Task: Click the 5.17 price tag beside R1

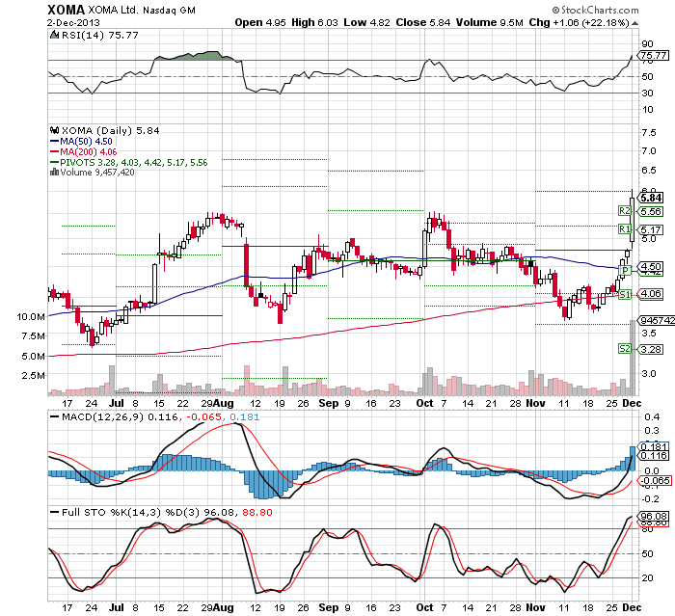Action: point(651,229)
